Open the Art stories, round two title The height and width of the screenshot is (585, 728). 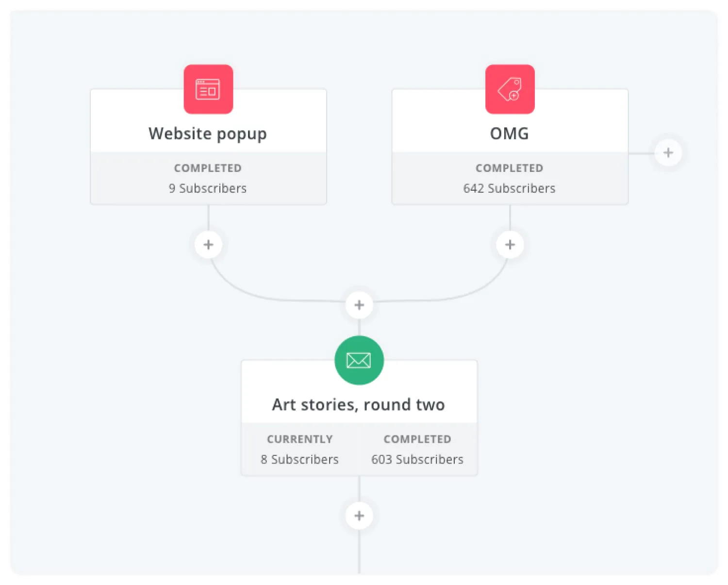[358, 404]
